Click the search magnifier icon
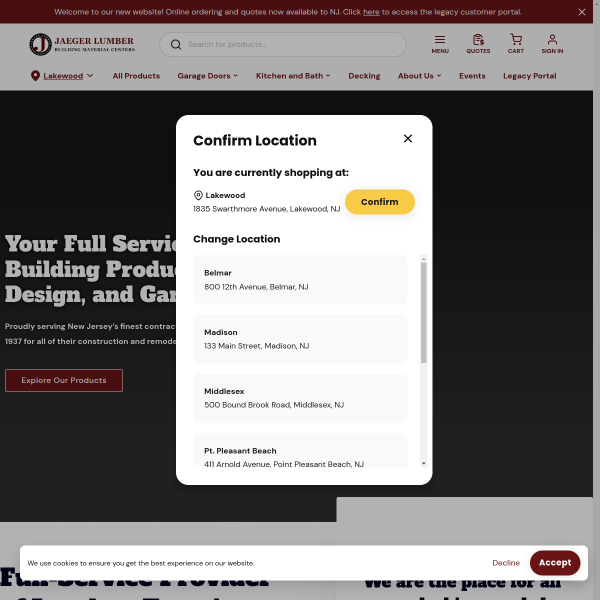This screenshot has height=600, width=600. (x=176, y=44)
